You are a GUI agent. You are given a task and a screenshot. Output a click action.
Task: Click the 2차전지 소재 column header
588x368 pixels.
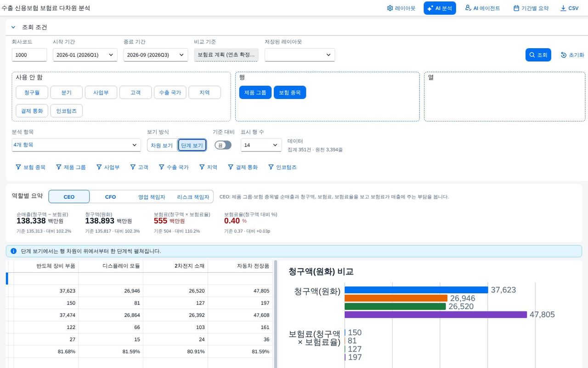pos(175,266)
